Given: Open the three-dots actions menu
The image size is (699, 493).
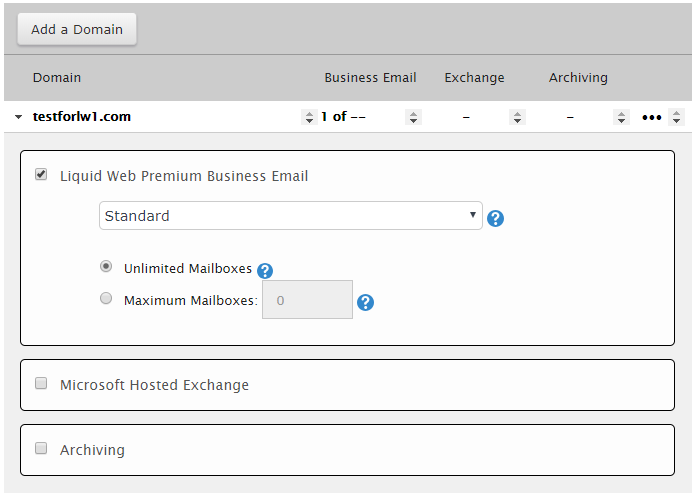Looking at the screenshot, I should click(x=651, y=118).
